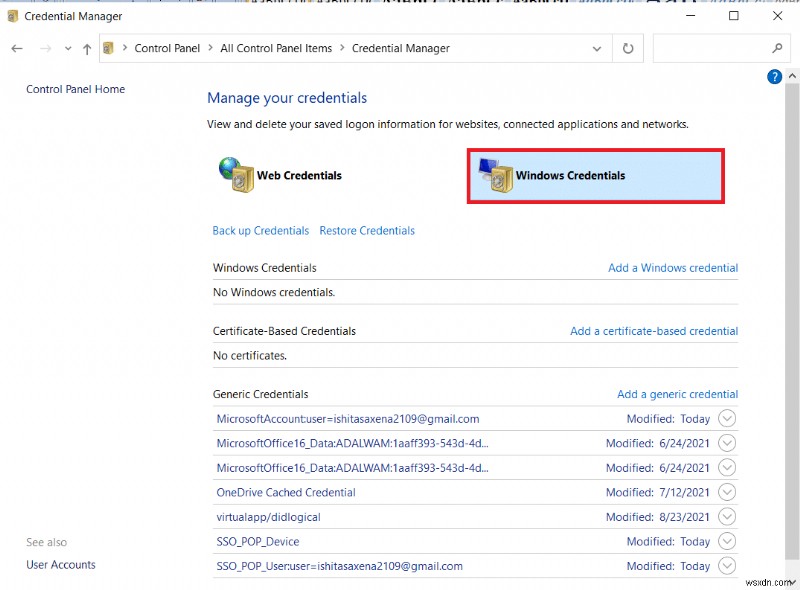800x590 pixels.
Task: Open the Web Credentials section
Action: (x=293, y=174)
